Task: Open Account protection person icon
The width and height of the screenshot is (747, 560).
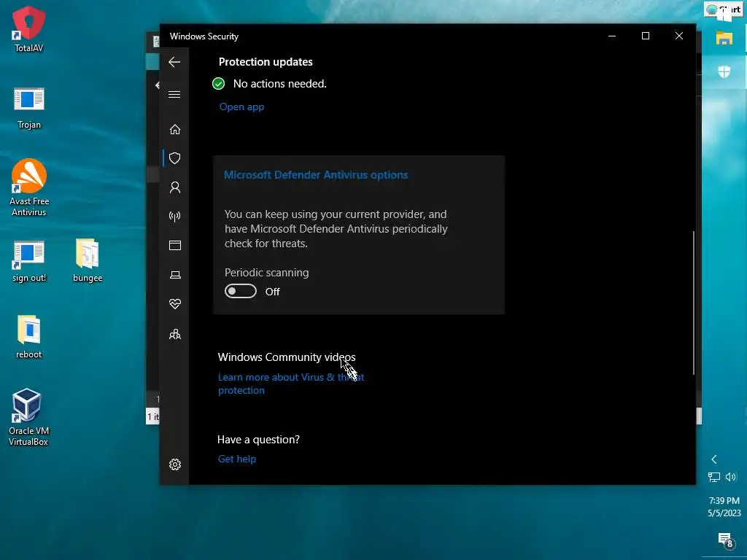Action: (x=175, y=187)
